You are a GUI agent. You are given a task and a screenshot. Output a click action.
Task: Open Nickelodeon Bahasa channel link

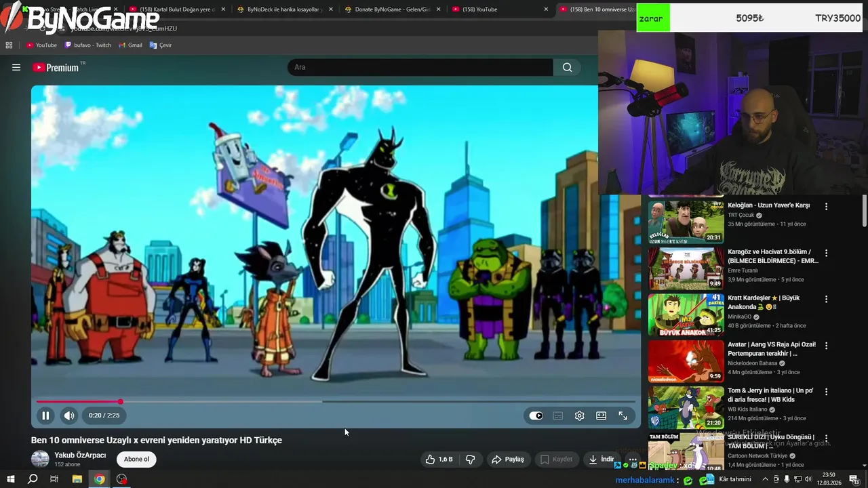click(753, 363)
